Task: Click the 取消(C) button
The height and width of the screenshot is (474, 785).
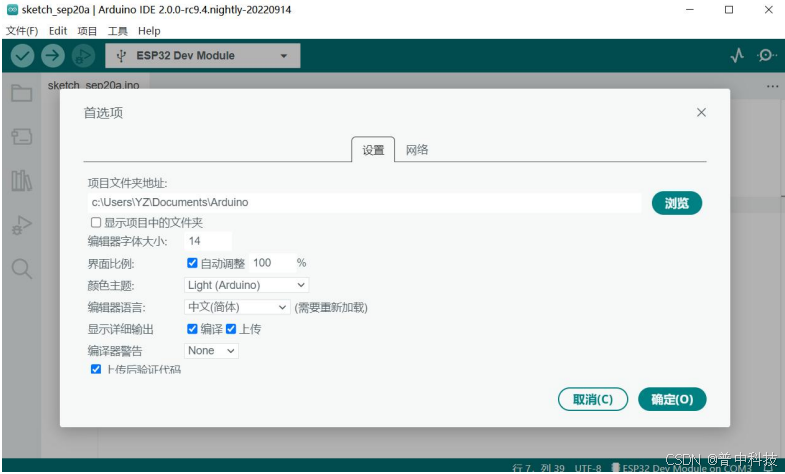Action: 593,399
